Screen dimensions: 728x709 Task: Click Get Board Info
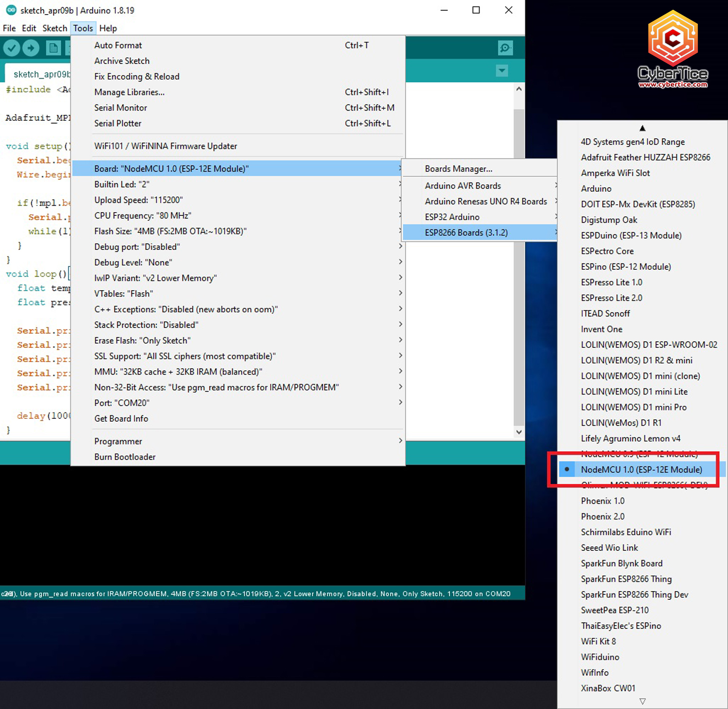tap(121, 418)
